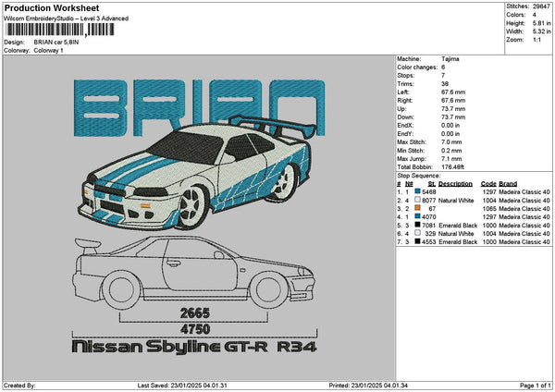
Task: Select the Colorway 1 value
Action: pos(48,51)
